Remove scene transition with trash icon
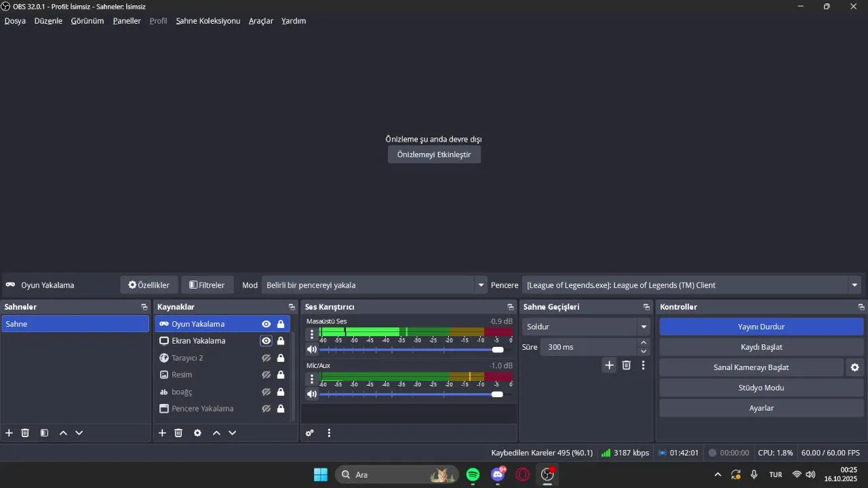Image resolution: width=868 pixels, height=488 pixels. click(x=627, y=365)
